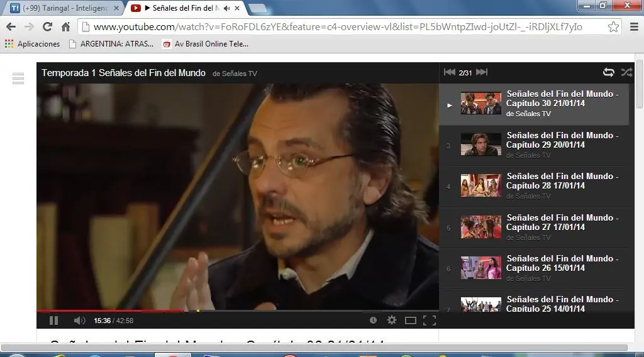Open a new browser tab

click(x=257, y=8)
